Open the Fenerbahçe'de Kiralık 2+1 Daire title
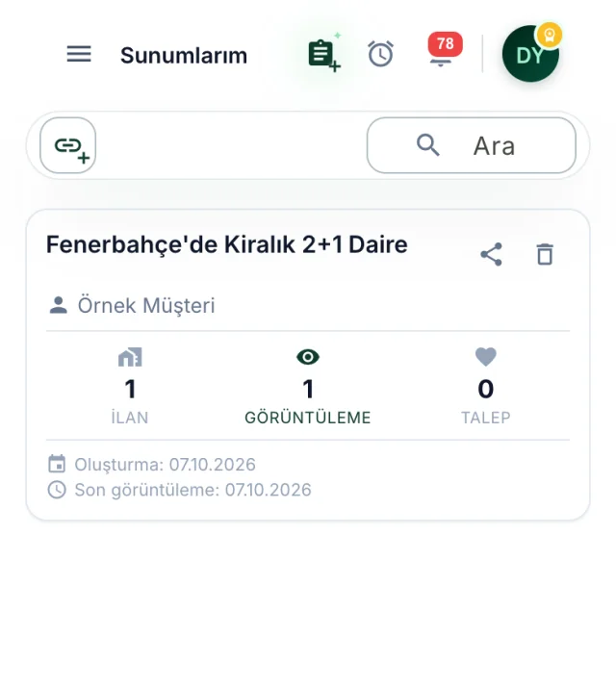The image size is (616, 687). pos(227,244)
